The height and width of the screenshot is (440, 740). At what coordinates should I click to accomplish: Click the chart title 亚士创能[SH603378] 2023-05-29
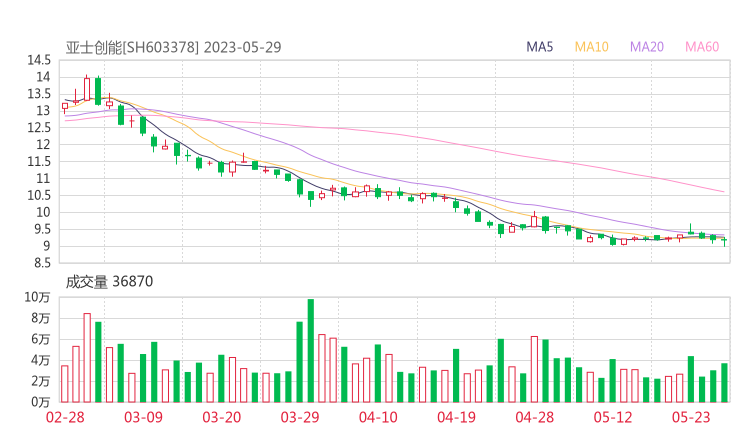coord(173,47)
